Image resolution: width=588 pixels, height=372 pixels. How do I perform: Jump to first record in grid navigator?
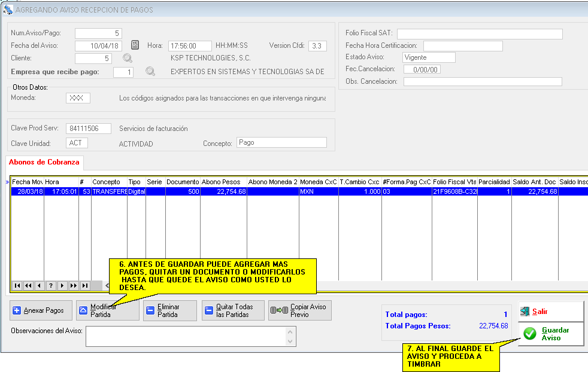[17, 286]
